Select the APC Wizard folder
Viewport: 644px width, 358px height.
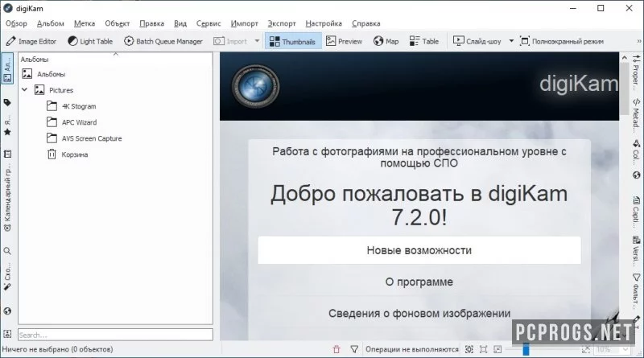pos(72,122)
